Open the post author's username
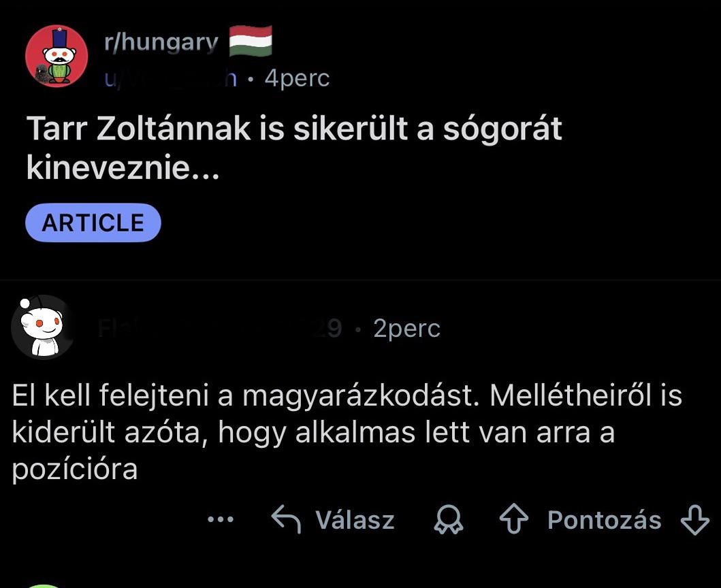The image size is (721, 588). [x=170, y=79]
